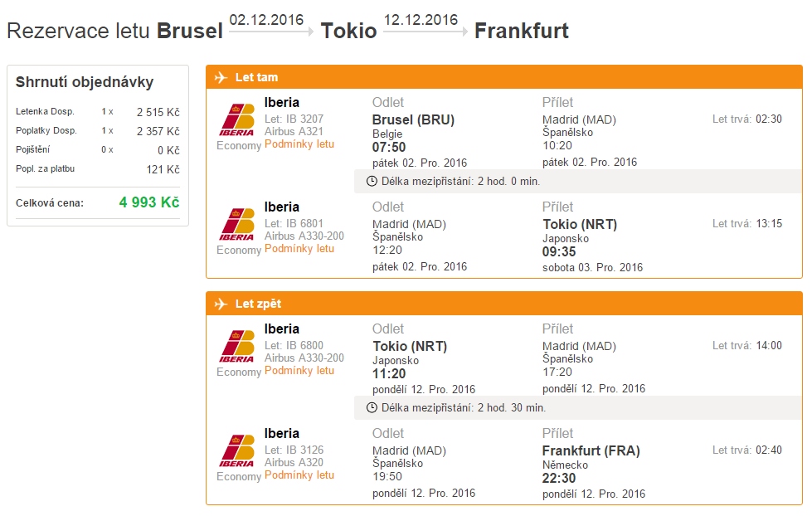
Task: Click the Iberia logo for flight IB 6801
Action: pyautogui.click(x=236, y=225)
